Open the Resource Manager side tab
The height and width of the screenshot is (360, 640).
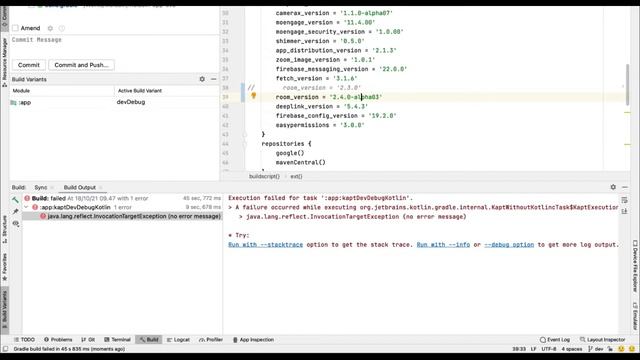(x=4, y=62)
